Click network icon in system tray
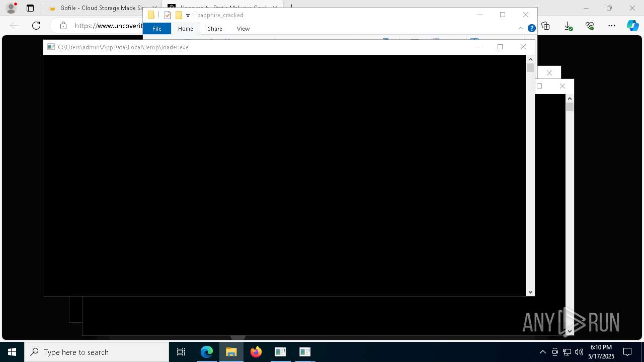 (x=567, y=352)
